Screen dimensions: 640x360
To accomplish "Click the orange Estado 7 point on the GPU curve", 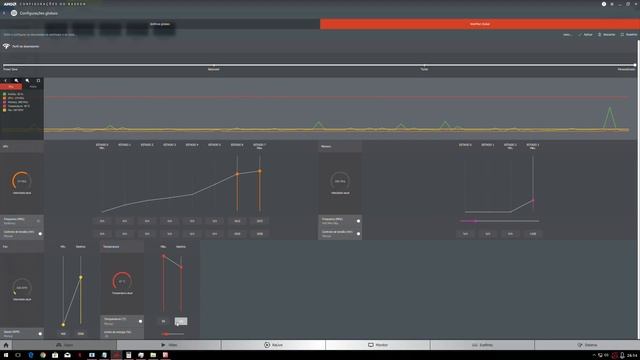I will click(260, 171).
